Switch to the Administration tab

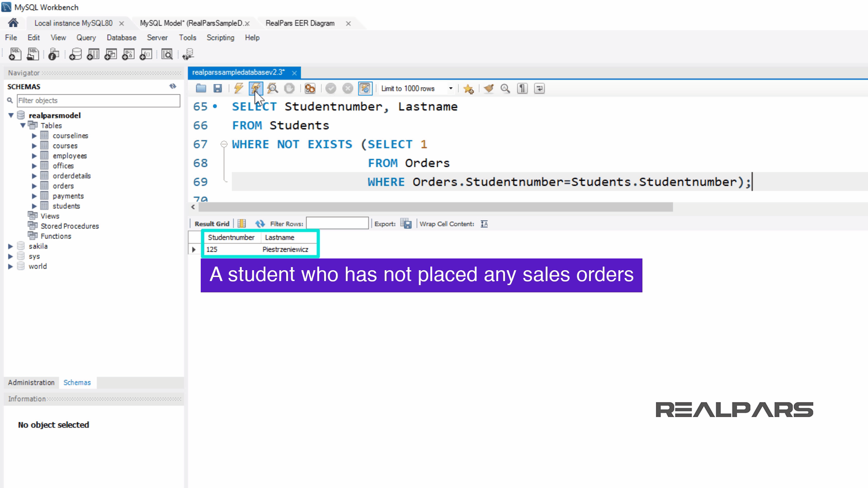(x=31, y=382)
